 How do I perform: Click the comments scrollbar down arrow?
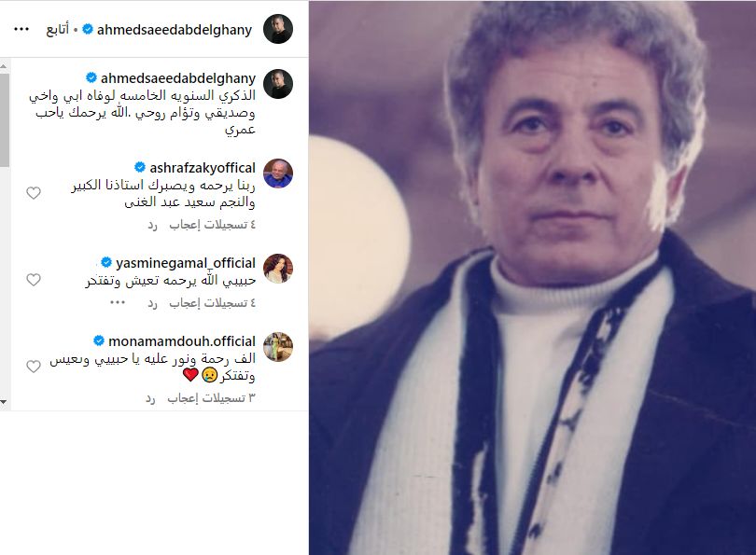tap(4, 402)
